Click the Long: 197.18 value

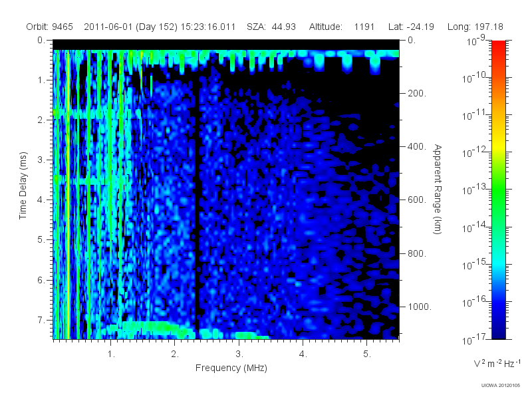[475, 27]
